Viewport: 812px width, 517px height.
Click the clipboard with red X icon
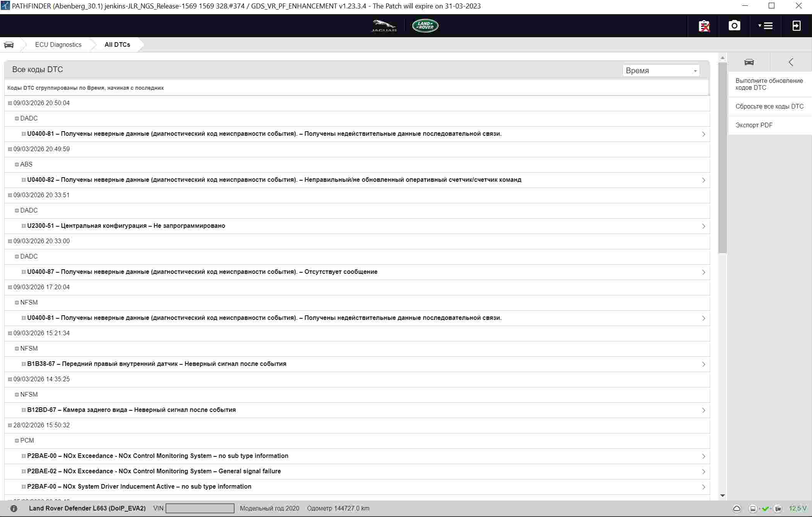click(704, 26)
